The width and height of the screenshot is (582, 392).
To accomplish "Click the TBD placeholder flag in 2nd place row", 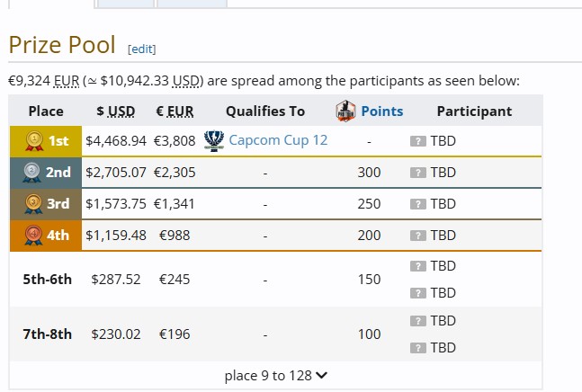I will 418,173.
